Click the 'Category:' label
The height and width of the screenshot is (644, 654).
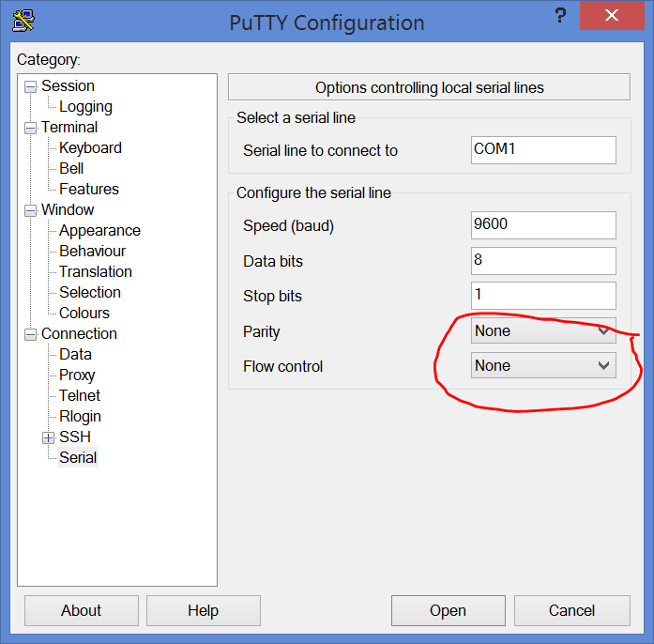(49, 60)
